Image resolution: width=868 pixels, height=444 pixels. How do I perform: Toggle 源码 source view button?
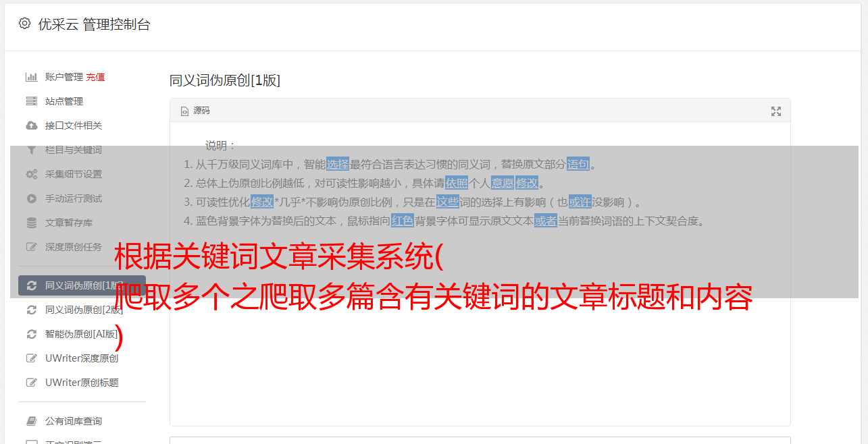[195, 111]
